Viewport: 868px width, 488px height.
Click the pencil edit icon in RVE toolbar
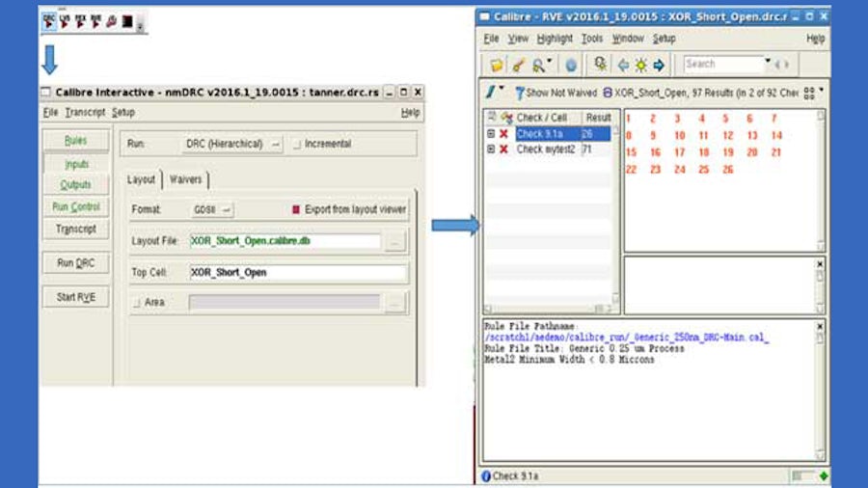click(518, 66)
